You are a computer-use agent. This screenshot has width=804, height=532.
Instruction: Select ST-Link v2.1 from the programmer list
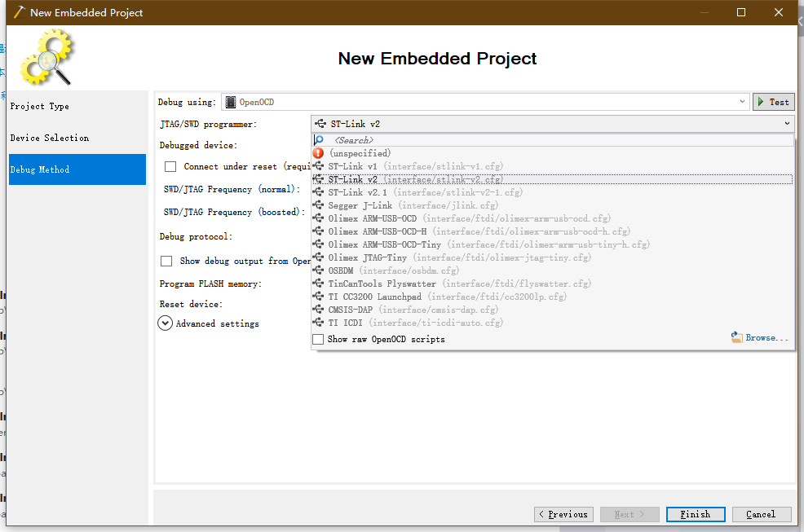[354, 192]
